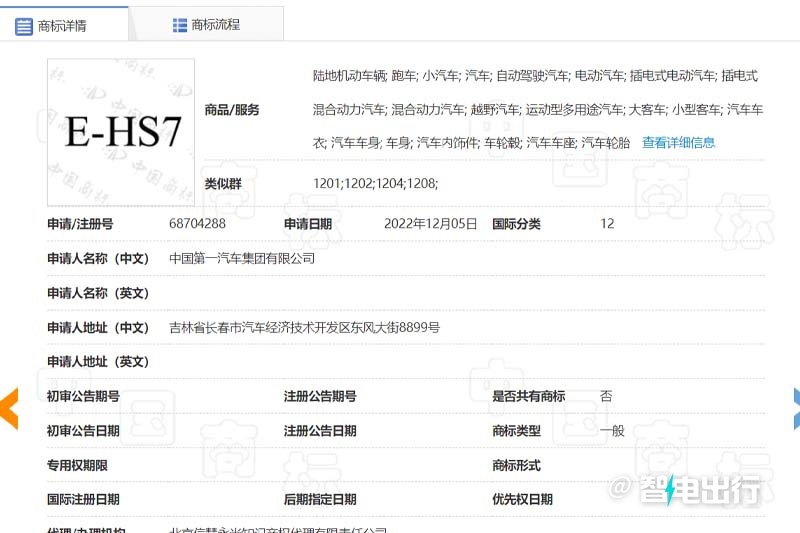The height and width of the screenshot is (533, 800).
Task: Click address 吉林省长春市汽车经济技术开发区东风大街8899号
Action: pyautogui.click(x=304, y=327)
